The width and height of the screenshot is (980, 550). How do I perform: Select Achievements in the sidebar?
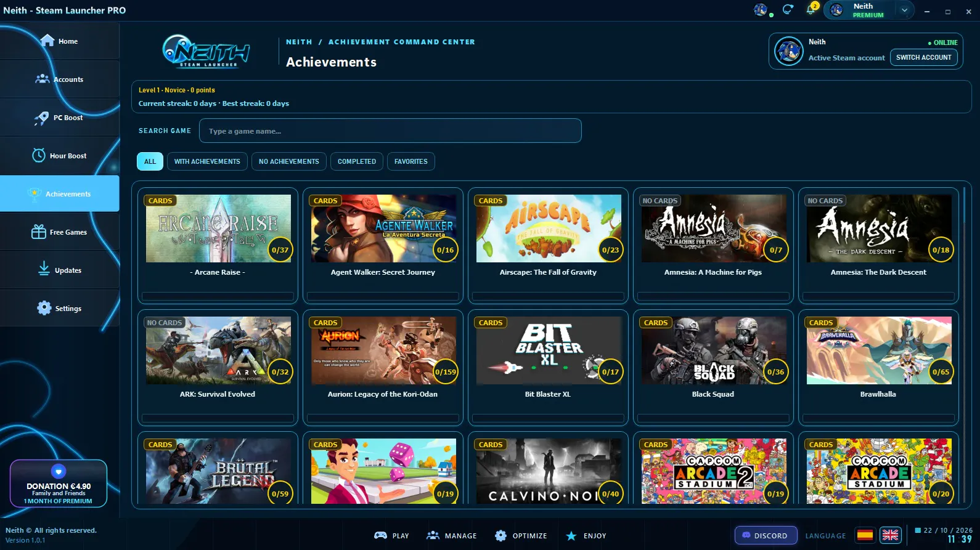(59, 194)
